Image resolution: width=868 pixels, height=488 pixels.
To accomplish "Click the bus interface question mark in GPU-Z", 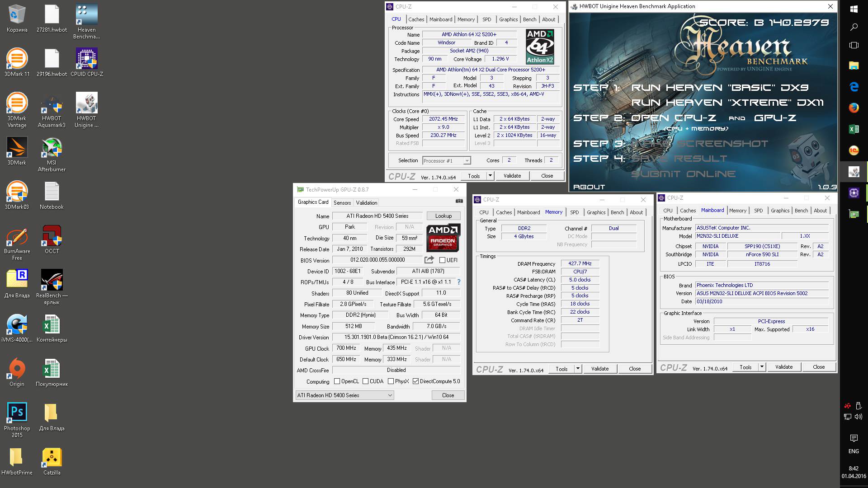I will [458, 282].
